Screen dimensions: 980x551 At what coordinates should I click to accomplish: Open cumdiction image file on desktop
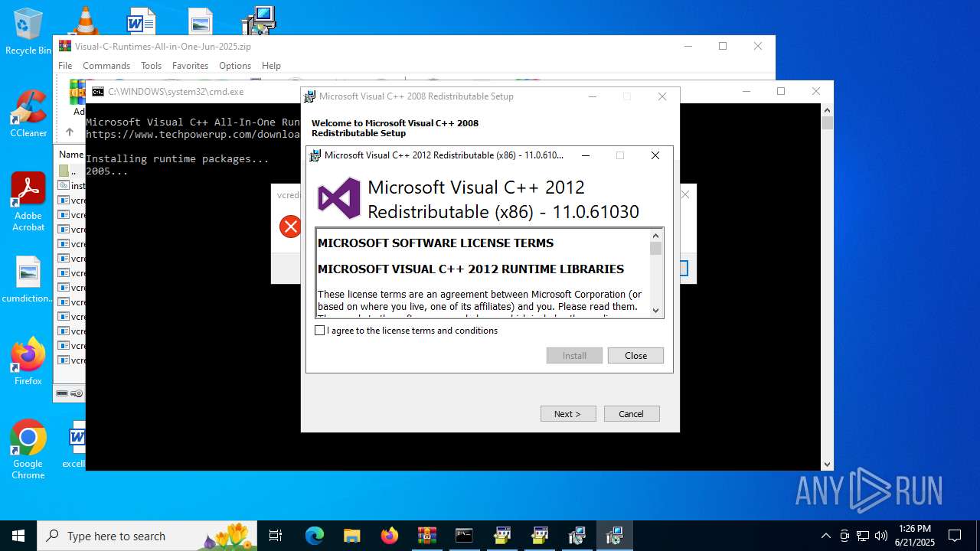28,279
